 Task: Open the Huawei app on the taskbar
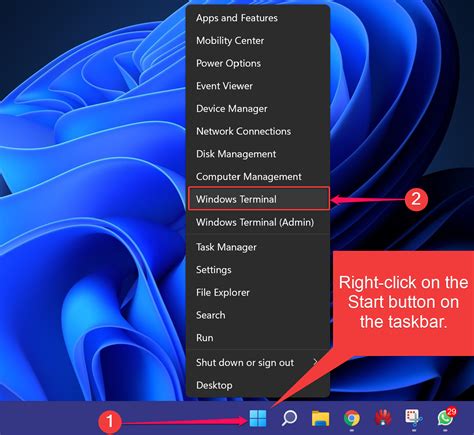pyautogui.click(x=383, y=418)
